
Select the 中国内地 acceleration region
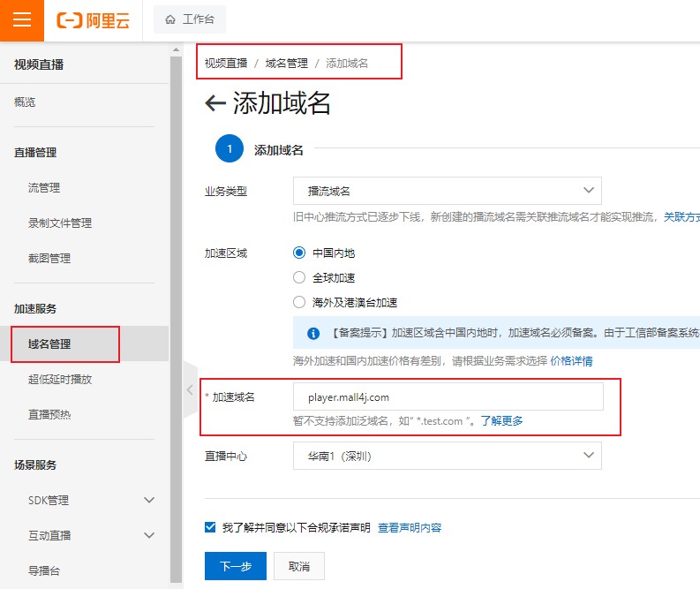click(299, 253)
